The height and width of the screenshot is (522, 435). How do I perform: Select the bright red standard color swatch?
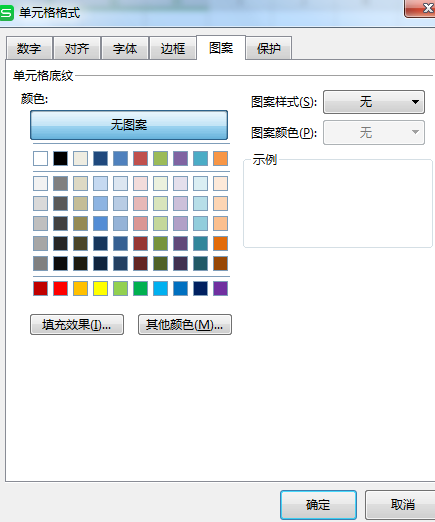[x=60, y=288]
